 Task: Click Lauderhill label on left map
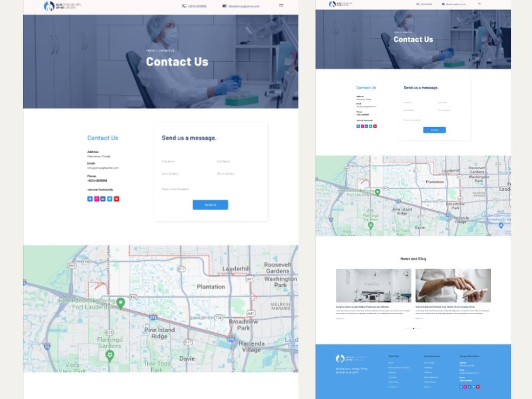[x=236, y=269]
